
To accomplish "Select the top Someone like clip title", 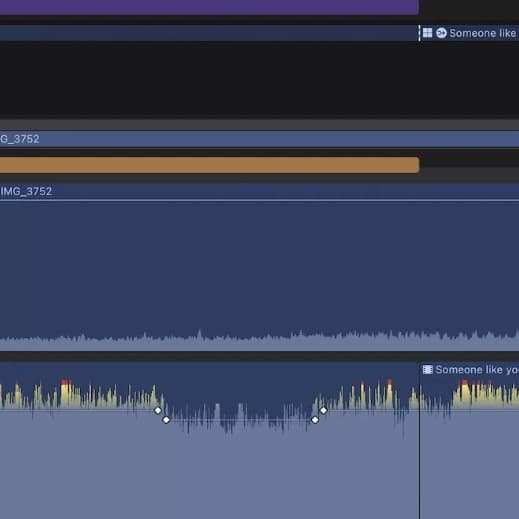I will (482, 33).
